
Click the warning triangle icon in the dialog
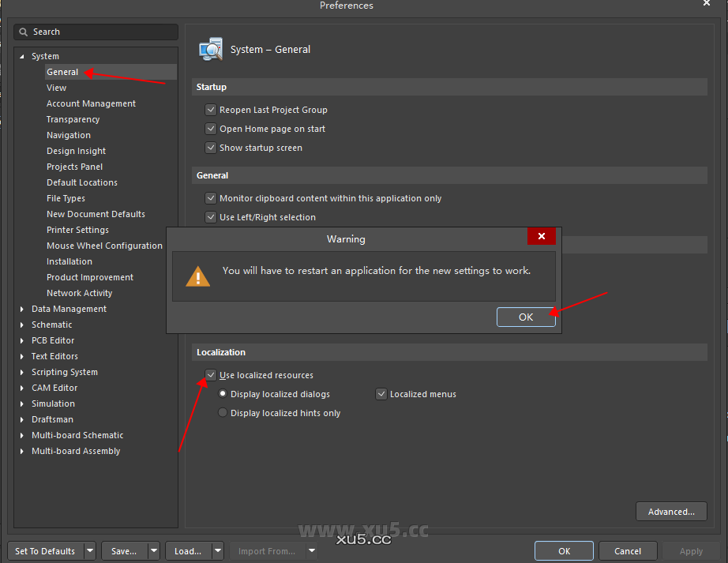coord(197,276)
